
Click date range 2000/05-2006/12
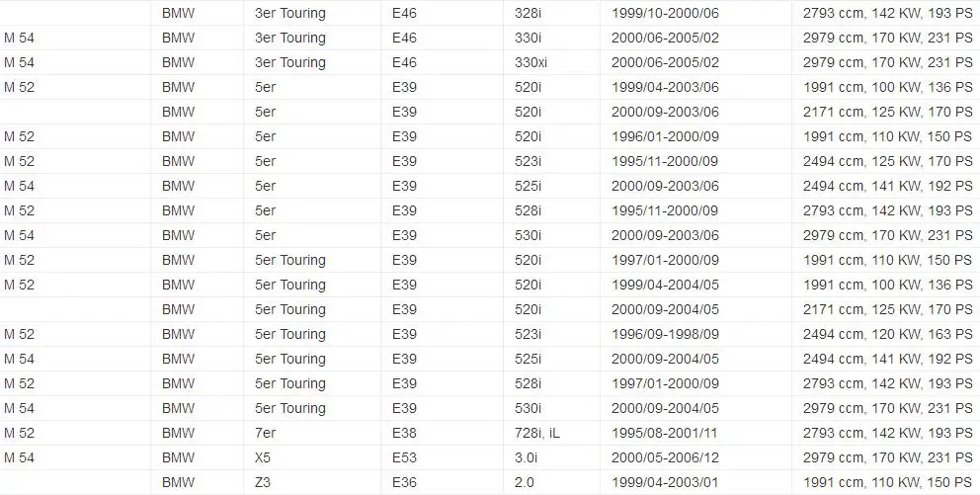665,457
